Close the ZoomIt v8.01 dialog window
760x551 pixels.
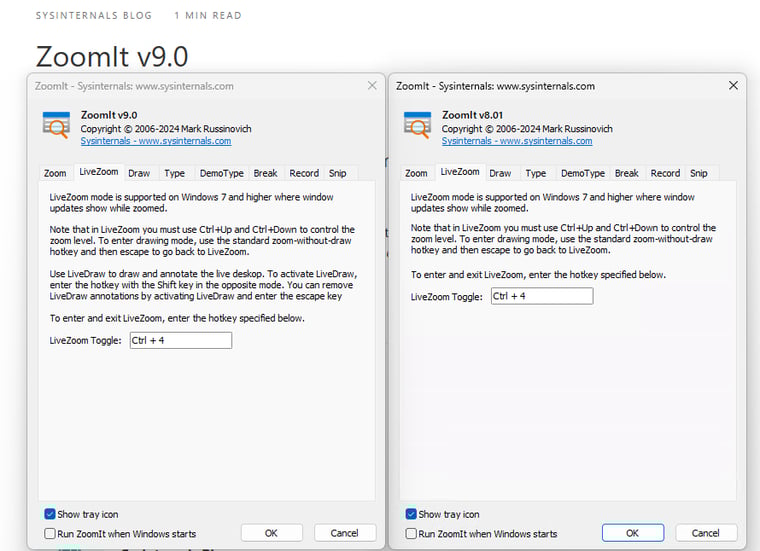coord(733,86)
